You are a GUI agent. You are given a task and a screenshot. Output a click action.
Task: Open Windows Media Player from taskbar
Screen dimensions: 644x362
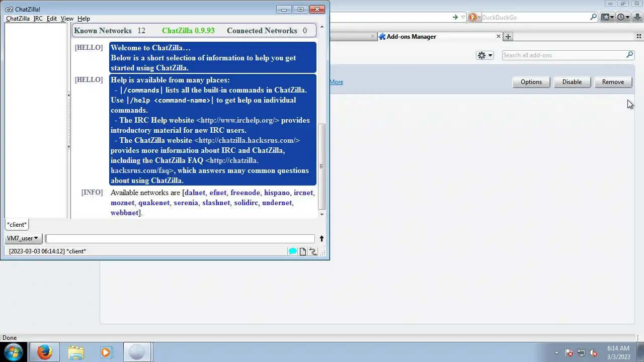click(x=106, y=352)
